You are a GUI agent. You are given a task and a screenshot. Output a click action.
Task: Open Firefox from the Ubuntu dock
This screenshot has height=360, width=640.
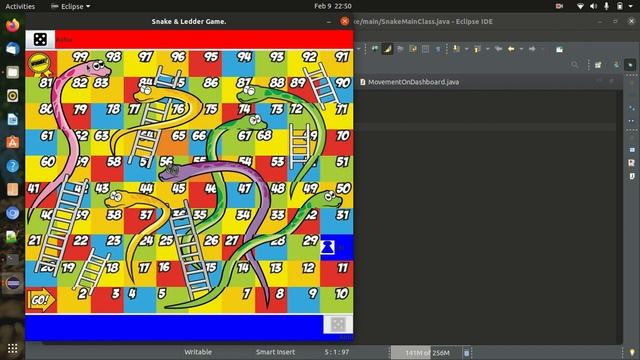tap(13, 25)
